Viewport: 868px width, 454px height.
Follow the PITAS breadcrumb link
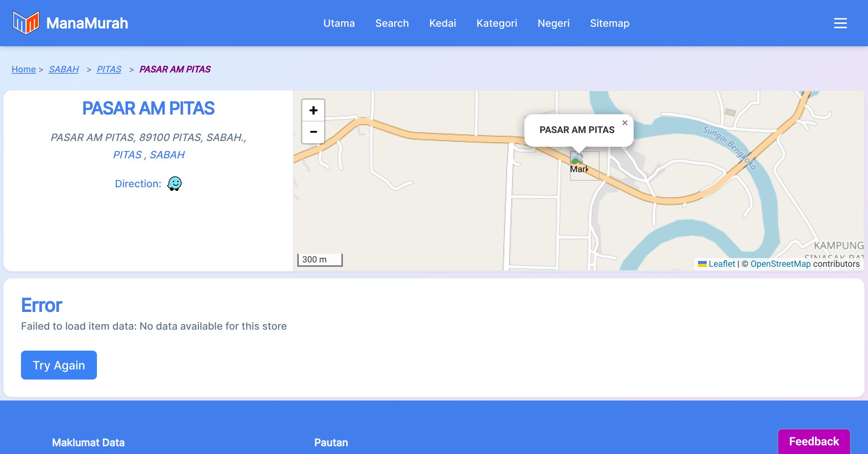(x=109, y=69)
